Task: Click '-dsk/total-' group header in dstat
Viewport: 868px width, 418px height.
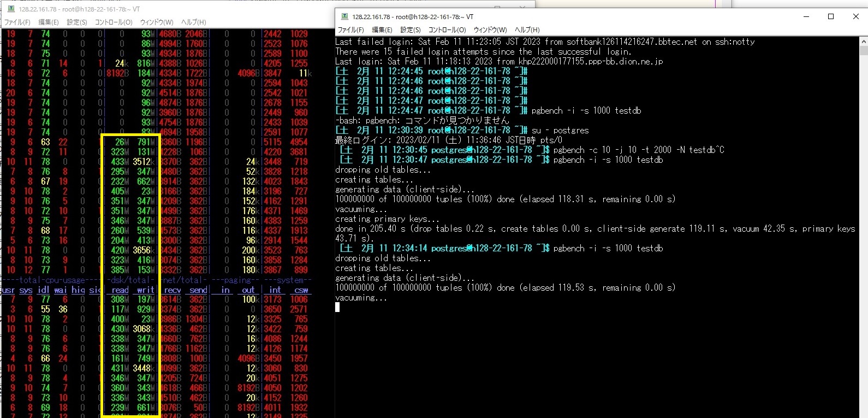Action: pyautogui.click(x=131, y=280)
